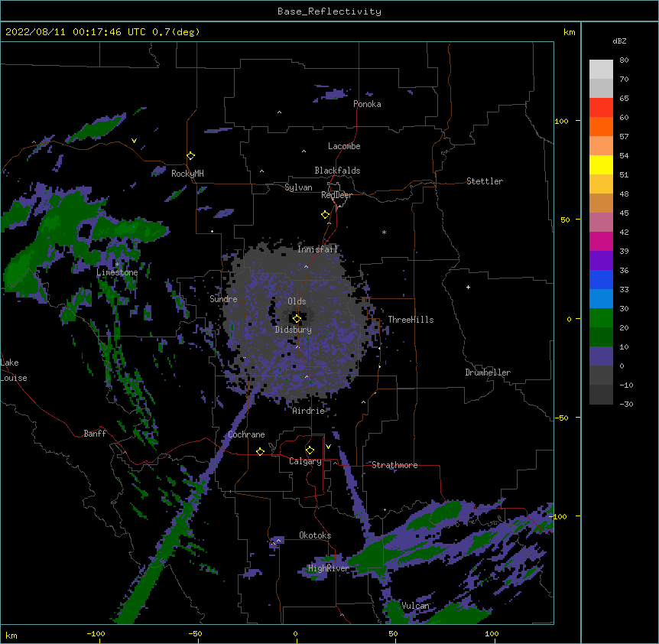This screenshot has width=659, height=644.
Task: Click the Olds city label
Action: [x=297, y=301]
